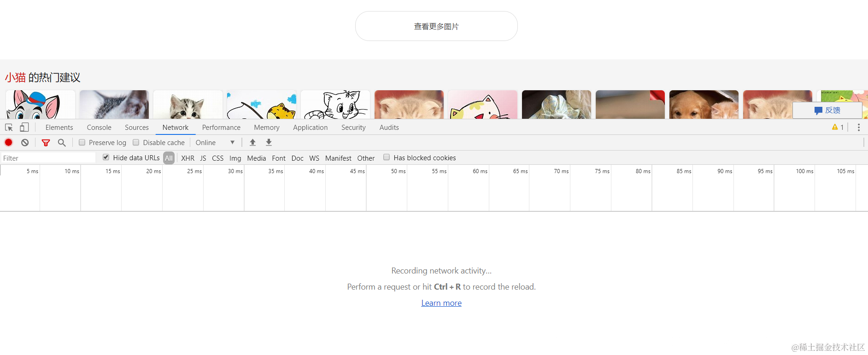Click the warning count indicator
Image resolution: width=868 pixels, height=355 pixels.
click(838, 127)
